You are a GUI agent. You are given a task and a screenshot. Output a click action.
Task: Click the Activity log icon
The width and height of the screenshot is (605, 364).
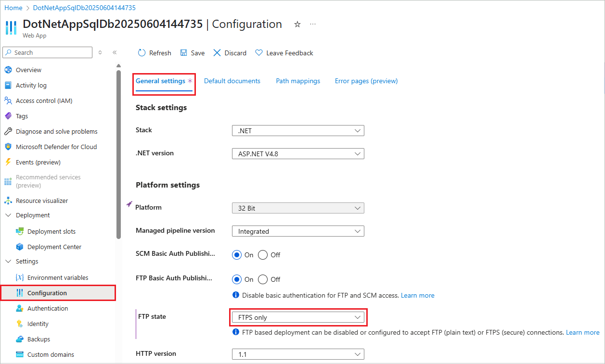8,85
